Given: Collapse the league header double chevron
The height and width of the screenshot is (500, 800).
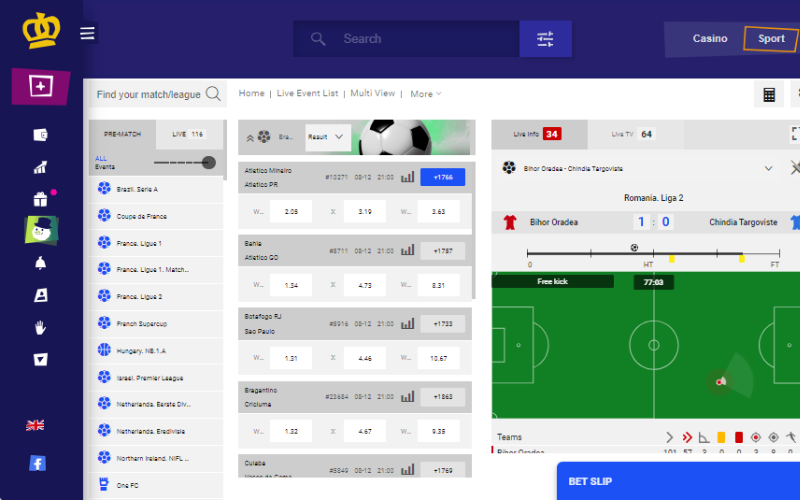Looking at the screenshot, I should (x=250, y=138).
